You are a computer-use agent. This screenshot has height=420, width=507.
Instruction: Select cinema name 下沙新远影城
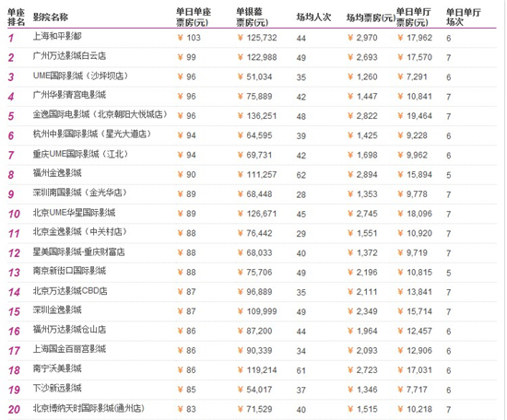coord(57,388)
